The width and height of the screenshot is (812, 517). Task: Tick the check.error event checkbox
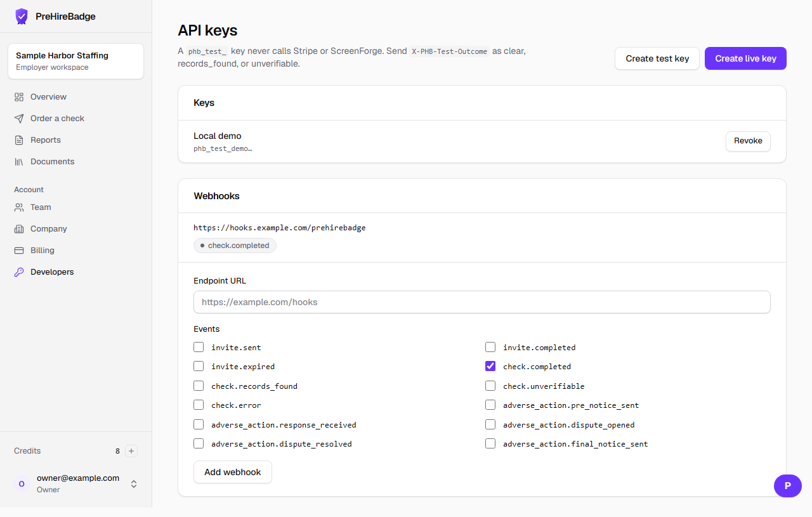[199, 405]
